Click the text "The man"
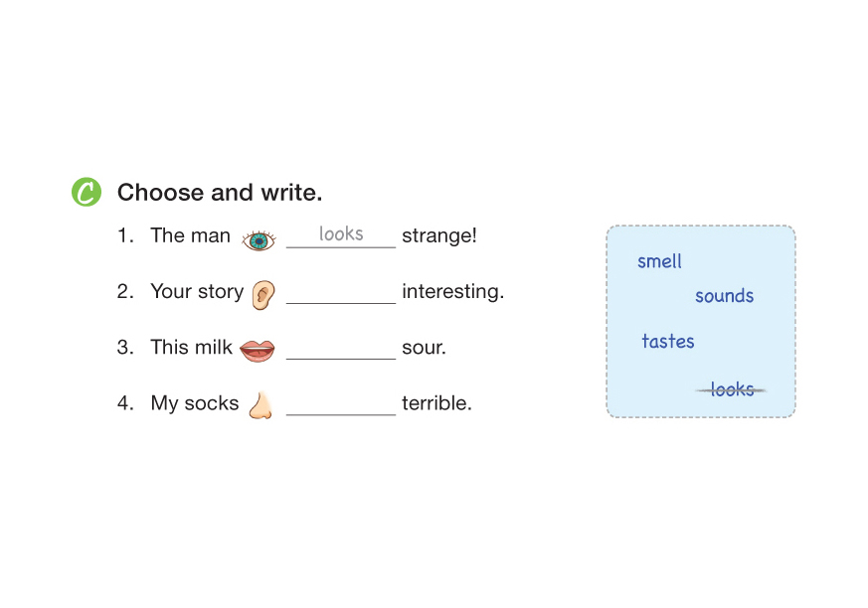Image resolution: width=868 pixels, height=608 pixels. coord(190,236)
